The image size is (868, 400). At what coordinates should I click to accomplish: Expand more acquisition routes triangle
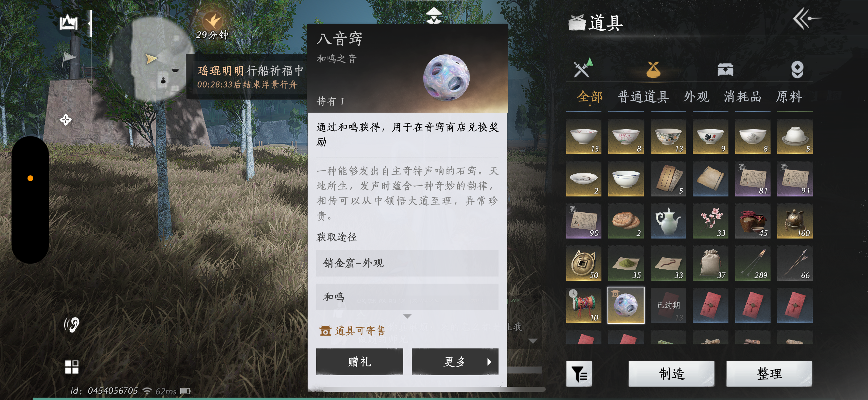tap(407, 316)
